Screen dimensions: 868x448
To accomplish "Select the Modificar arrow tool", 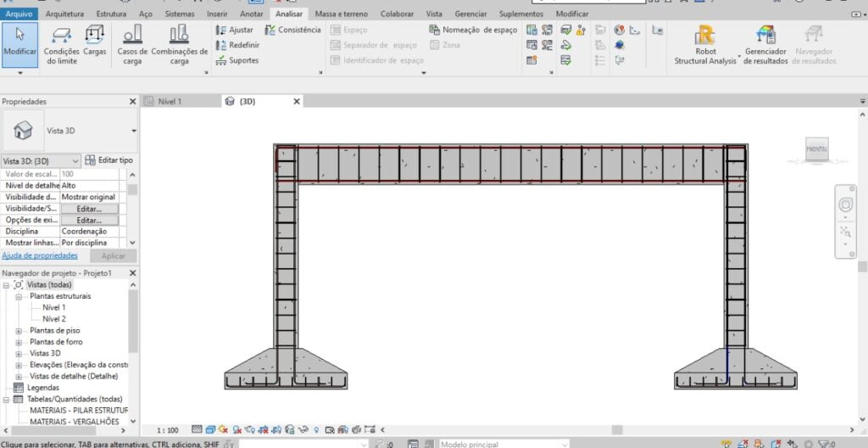I will pos(20,44).
